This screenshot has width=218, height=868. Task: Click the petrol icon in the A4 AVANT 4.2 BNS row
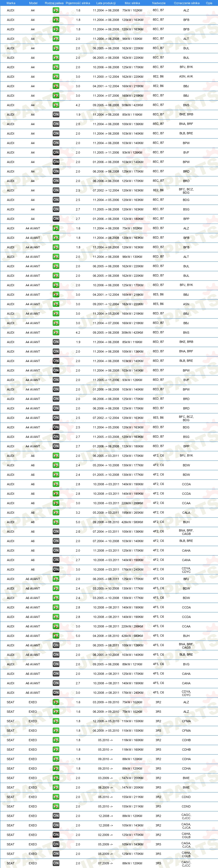click(56, 333)
